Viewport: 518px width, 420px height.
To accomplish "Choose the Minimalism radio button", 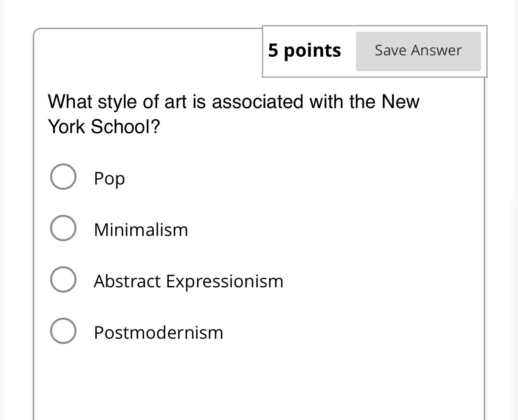I will 63,228.
